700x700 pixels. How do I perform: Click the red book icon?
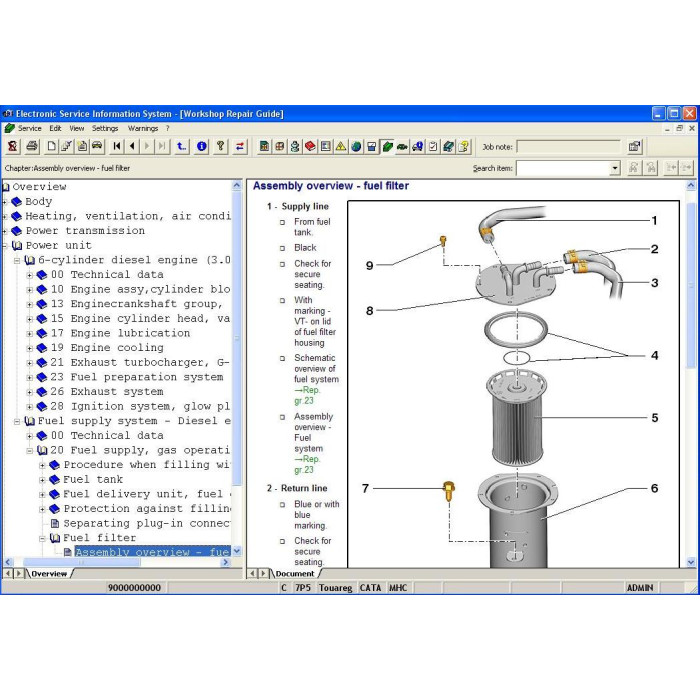point(310,146)
